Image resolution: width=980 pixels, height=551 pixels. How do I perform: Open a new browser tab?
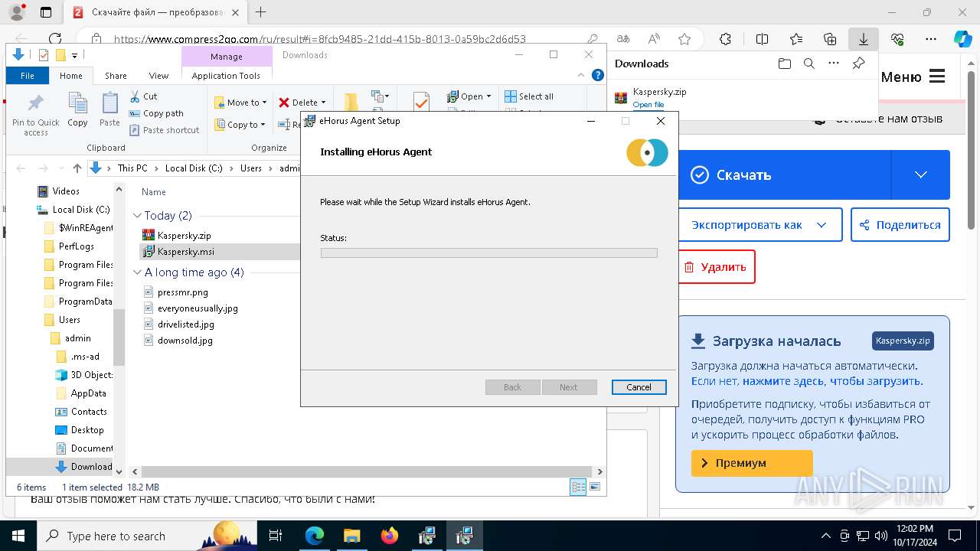[x=261, y=12]
